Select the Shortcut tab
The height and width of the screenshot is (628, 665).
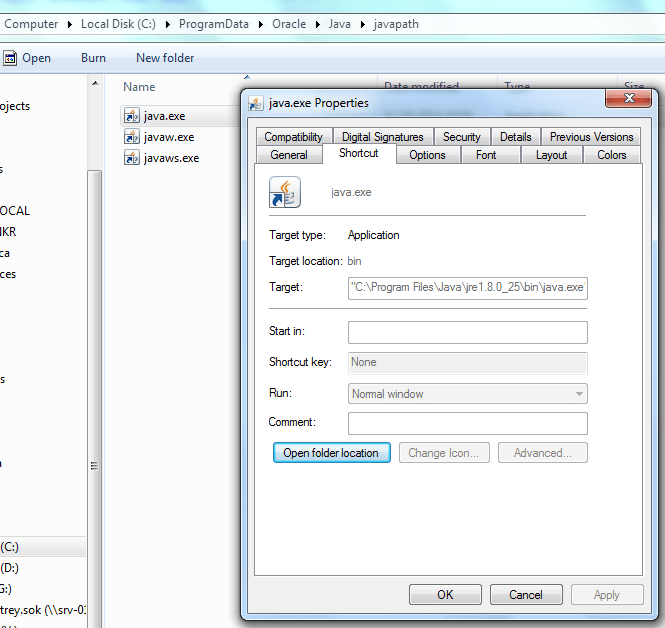[359, 153]
